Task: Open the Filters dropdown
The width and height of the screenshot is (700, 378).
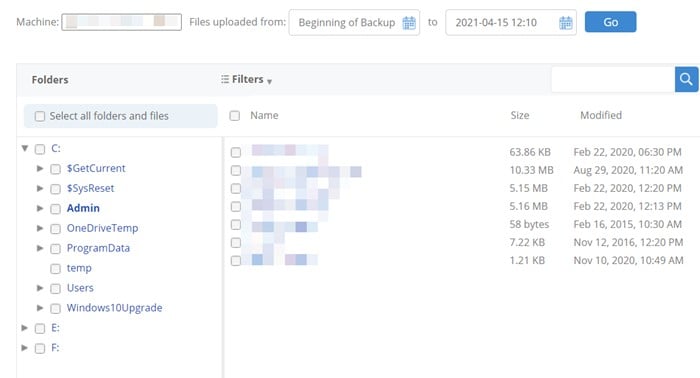Action: click(x=246, y=79)
